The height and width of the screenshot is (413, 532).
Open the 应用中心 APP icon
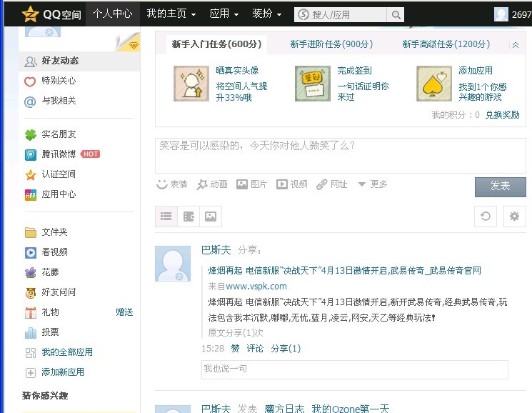point(31,195)
